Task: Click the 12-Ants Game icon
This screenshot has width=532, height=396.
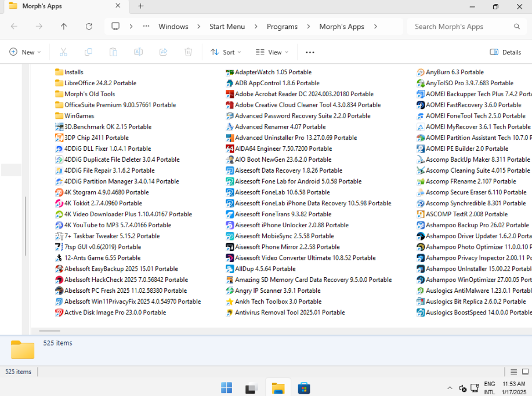Action: pyautogui.click(x=59, y=257)
